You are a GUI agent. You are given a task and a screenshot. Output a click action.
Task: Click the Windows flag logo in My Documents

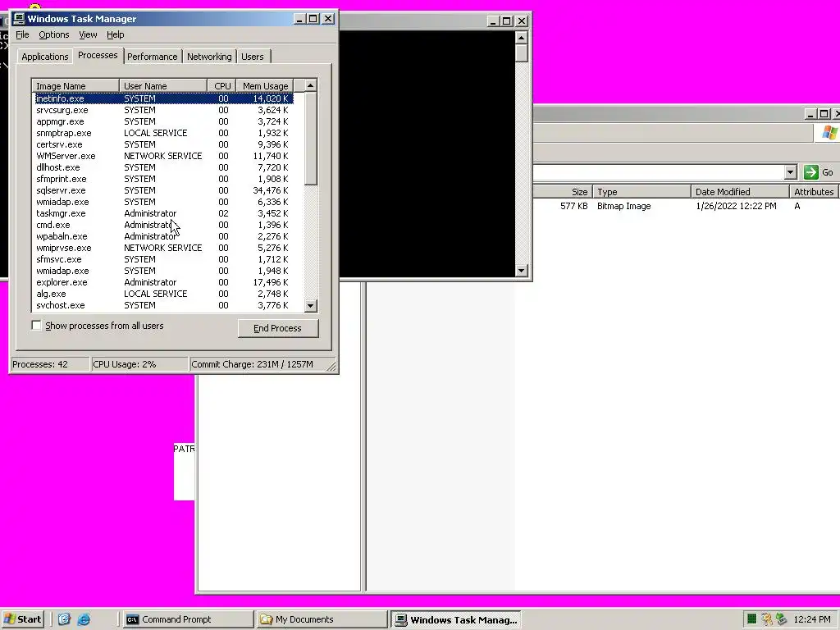click(829, 132)
